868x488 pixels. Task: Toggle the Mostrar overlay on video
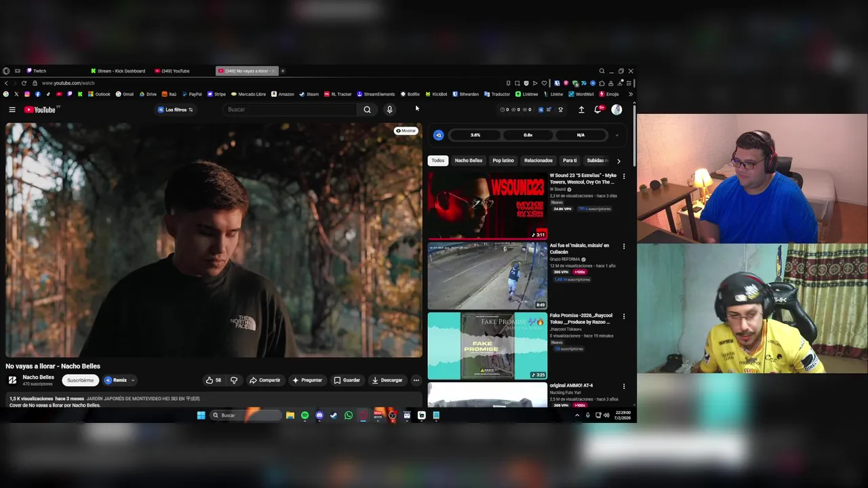pyautogui.click(x=406, y=131)
